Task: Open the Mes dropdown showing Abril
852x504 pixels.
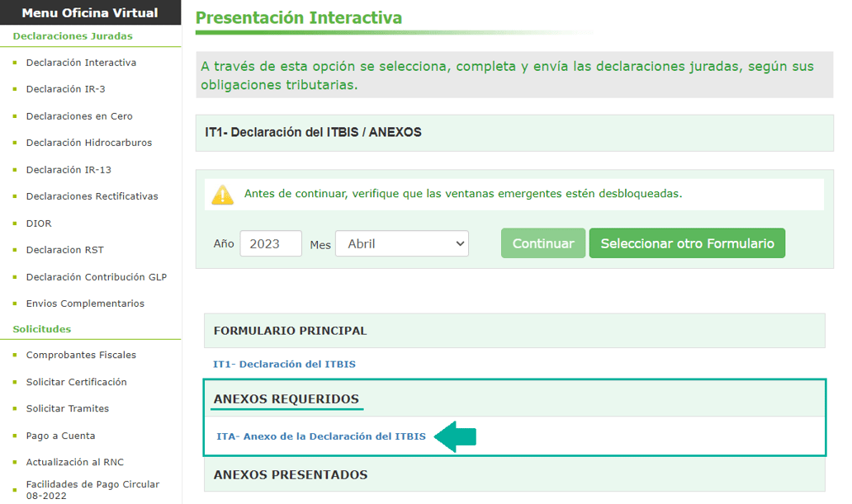Action: (x=402, y=243)
